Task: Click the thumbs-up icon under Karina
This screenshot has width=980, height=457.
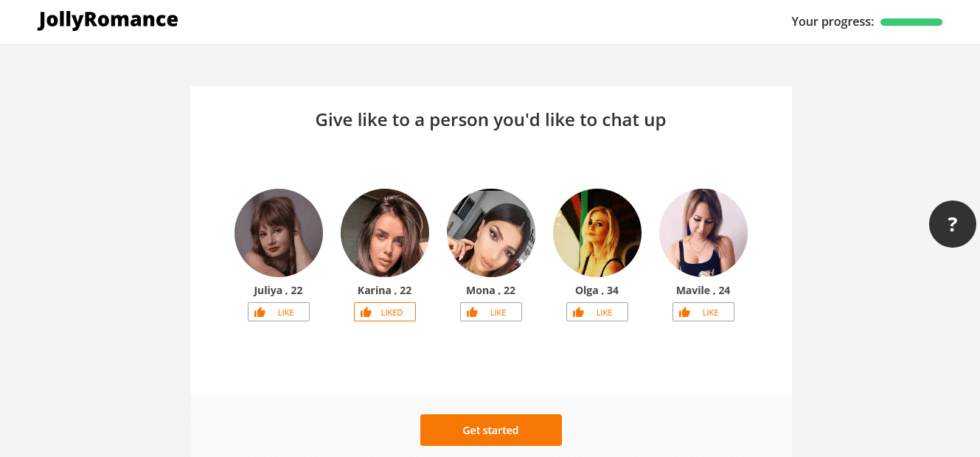Action: pyautogui.click(x=366, y=313)
